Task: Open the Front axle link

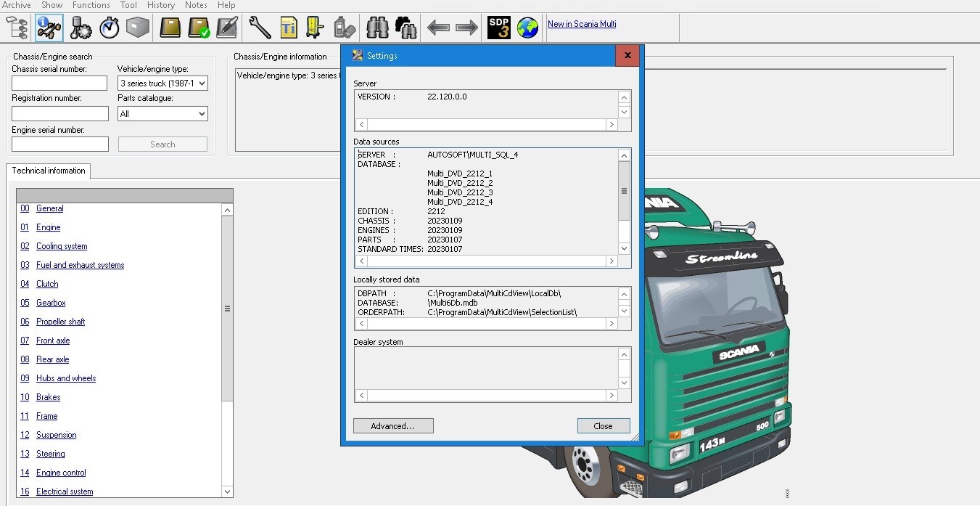Action: point(53,340)
